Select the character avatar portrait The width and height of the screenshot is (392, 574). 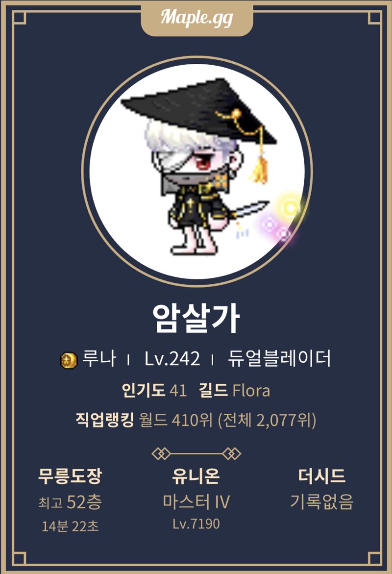[197, 171]
